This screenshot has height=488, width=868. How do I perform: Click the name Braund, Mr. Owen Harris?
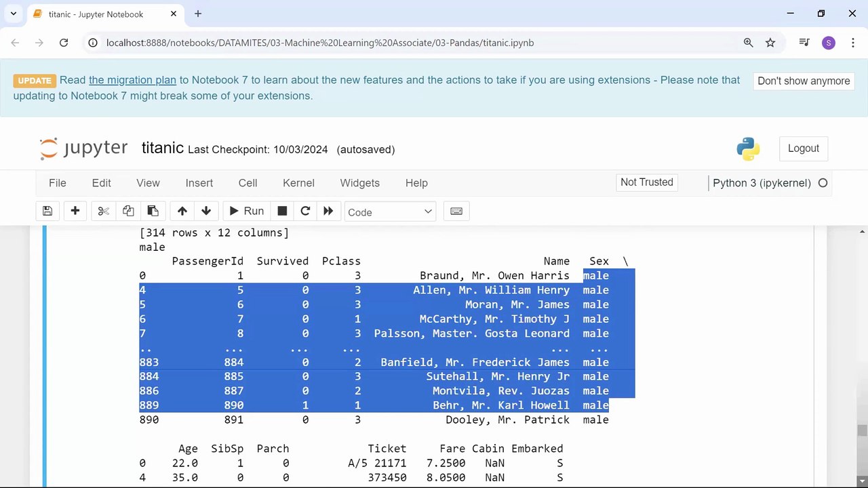pyautogui.click(x=494, y=276)
